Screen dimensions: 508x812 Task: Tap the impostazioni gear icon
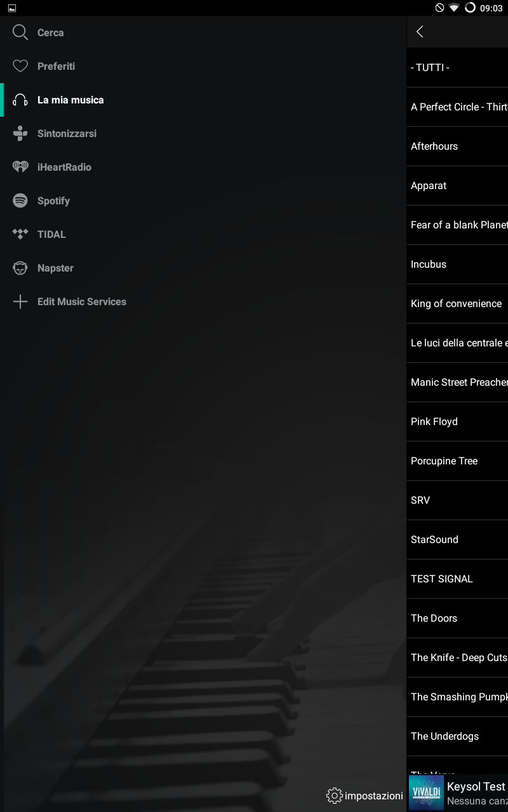click(334, 796)
